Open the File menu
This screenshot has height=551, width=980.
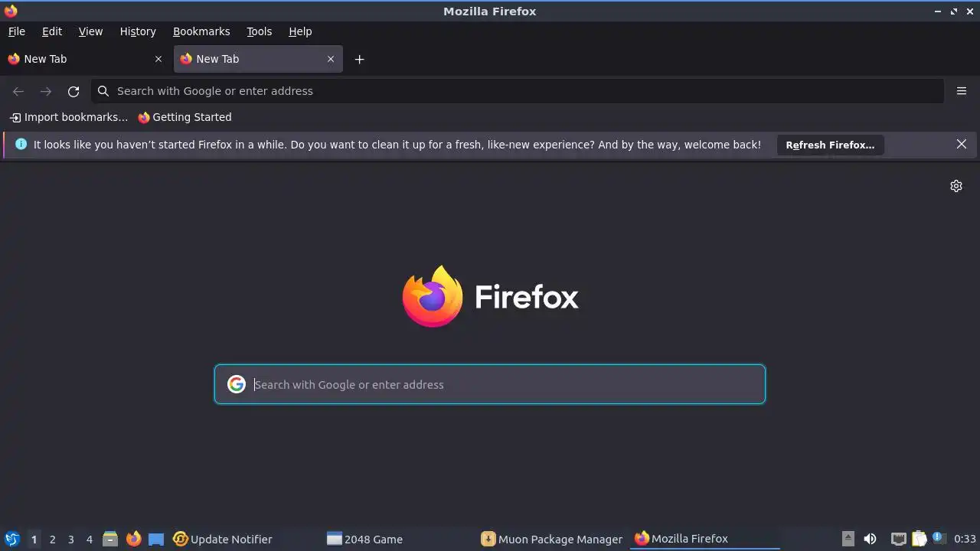click(16, 31)
